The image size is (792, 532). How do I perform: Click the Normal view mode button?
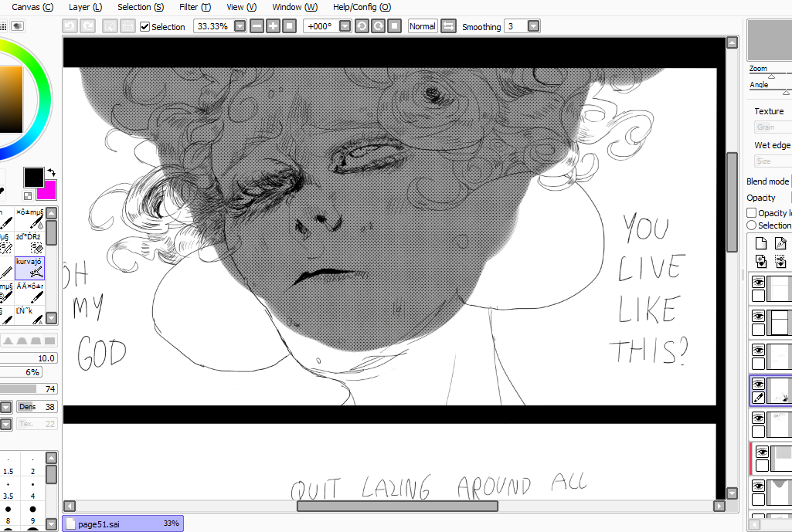(x=422, y=26)
